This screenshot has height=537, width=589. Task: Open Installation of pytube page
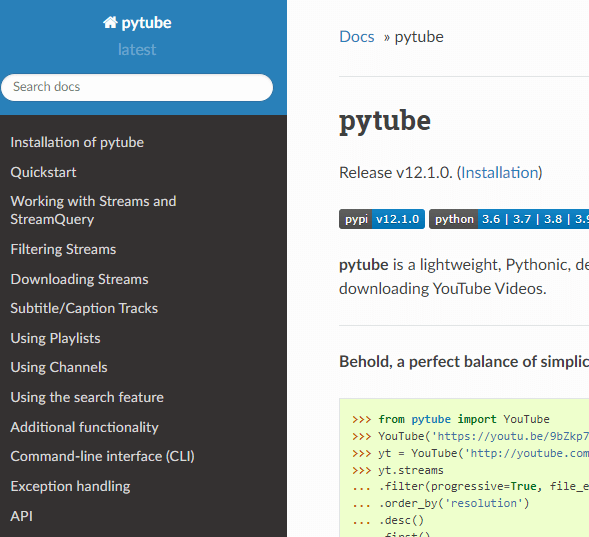(77, 143)
